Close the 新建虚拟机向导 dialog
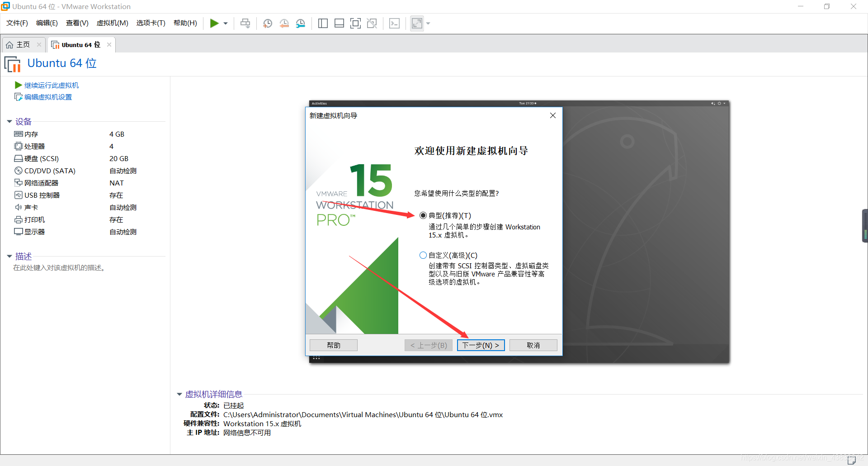 553,115
